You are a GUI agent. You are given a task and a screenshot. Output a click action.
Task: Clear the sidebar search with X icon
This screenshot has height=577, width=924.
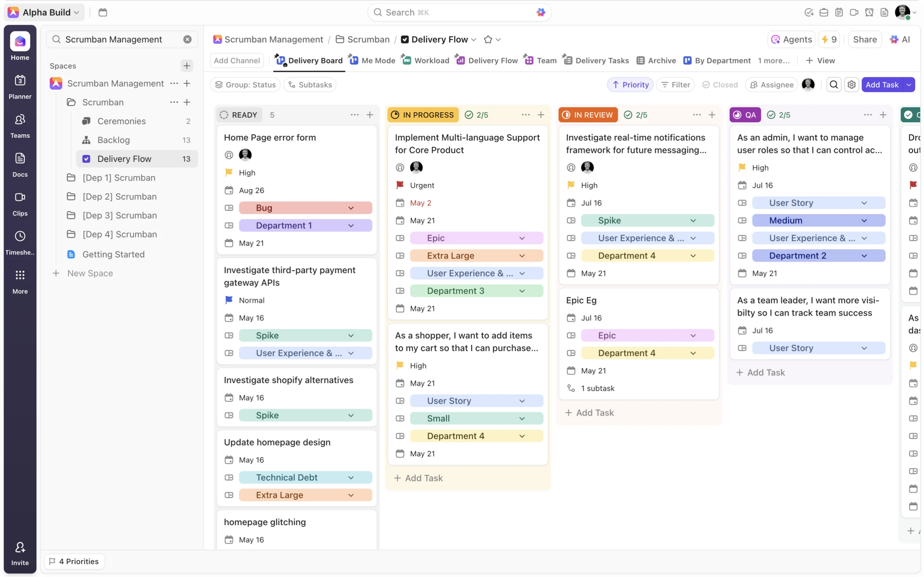pyautogui.click(x=187, y=39)
